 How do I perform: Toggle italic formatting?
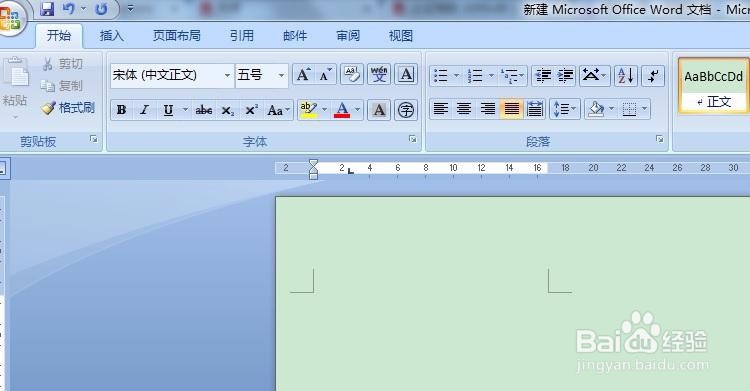click(x=144, y=110)
